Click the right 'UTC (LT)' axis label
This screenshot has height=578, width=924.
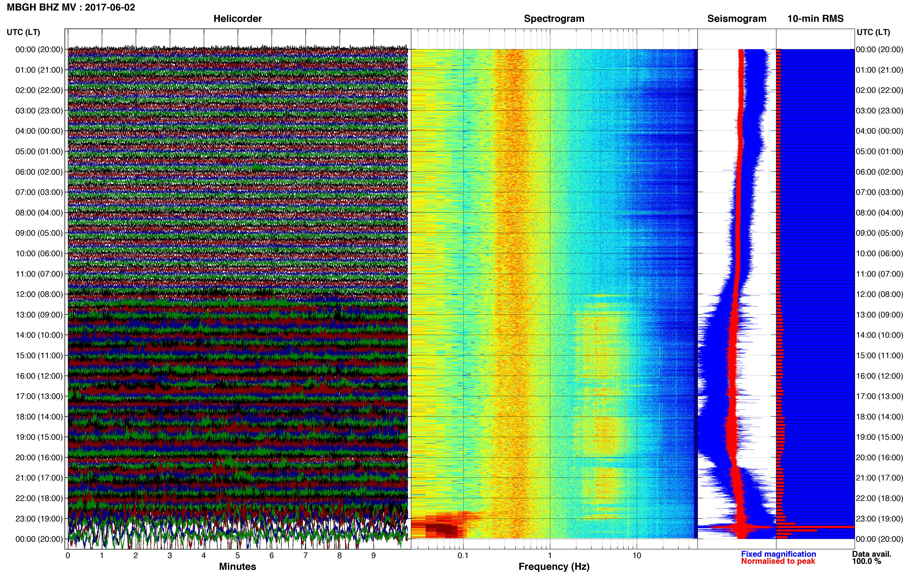coord(873,32)
